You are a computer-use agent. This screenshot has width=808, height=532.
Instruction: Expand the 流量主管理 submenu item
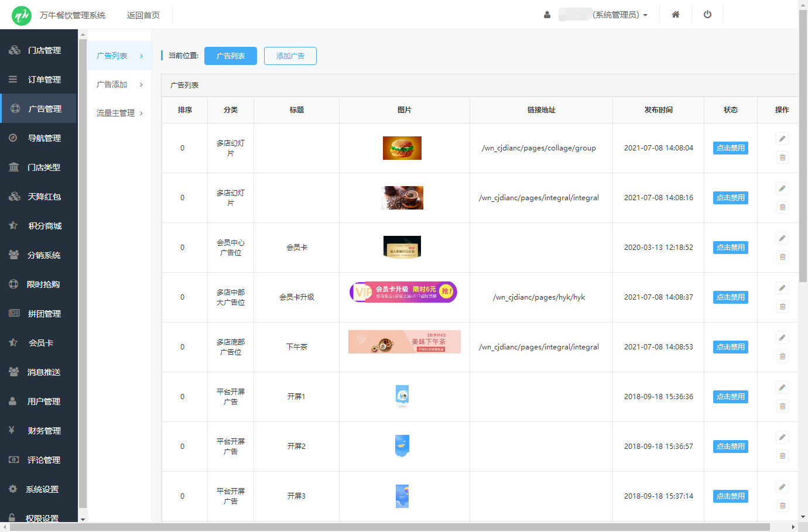pyautogui.click(x=119, y=113)
